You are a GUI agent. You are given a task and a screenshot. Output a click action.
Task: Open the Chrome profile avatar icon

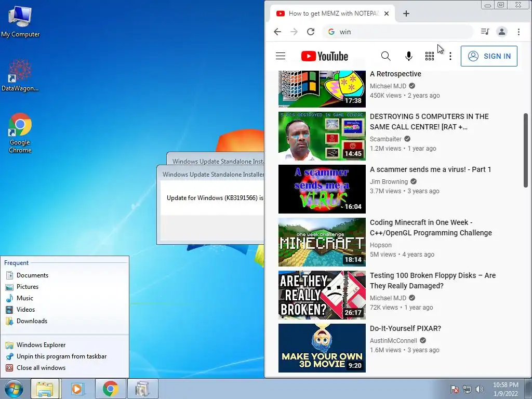coord(501,32)
